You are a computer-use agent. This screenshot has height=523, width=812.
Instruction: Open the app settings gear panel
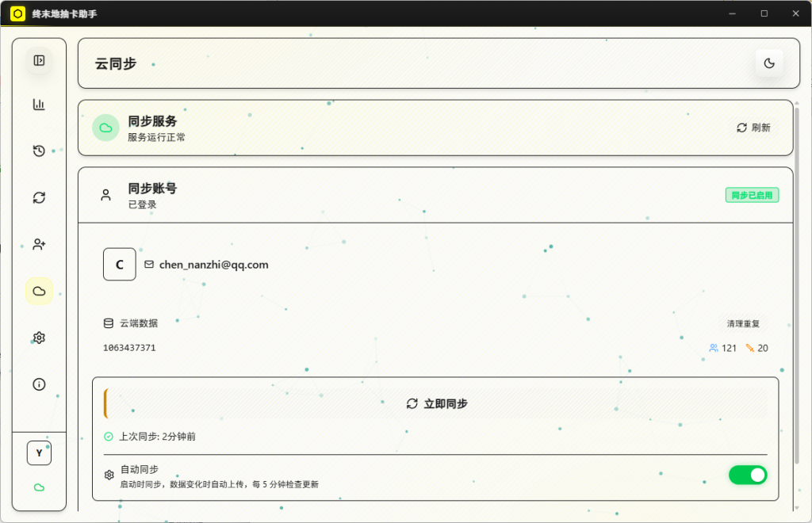(x=38, y=338)
